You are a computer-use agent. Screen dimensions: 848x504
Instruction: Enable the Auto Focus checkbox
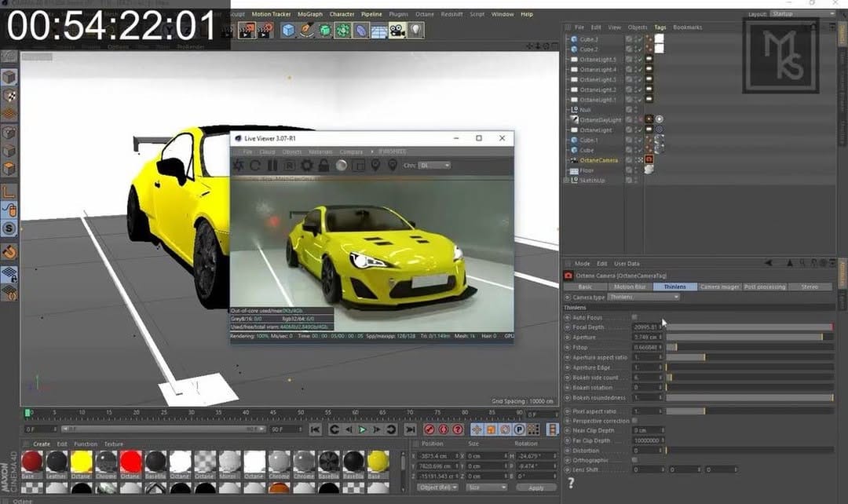(x=634, y=317)
